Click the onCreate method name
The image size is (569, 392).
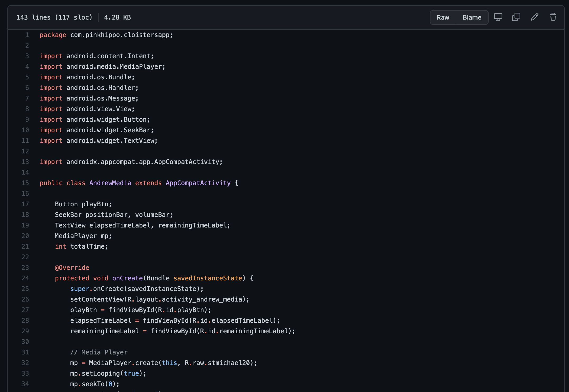pyautogui.click(x=127, y=278)
